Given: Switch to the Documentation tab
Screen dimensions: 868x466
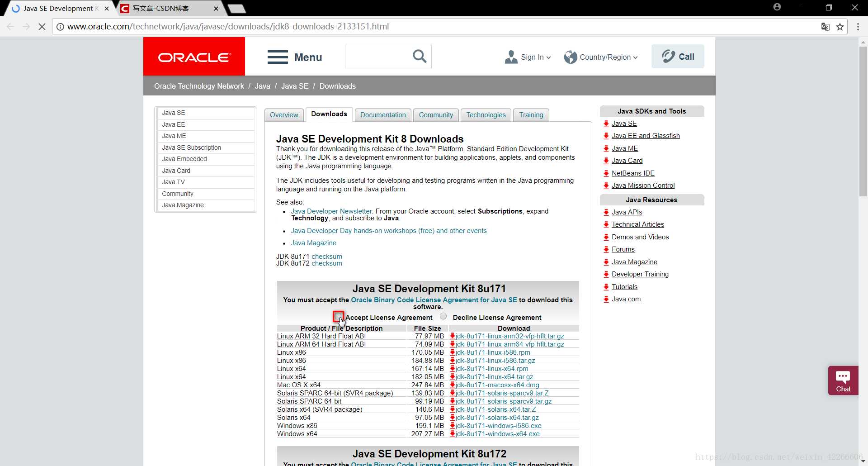Looking at the screenshot, I should [383, 115].
